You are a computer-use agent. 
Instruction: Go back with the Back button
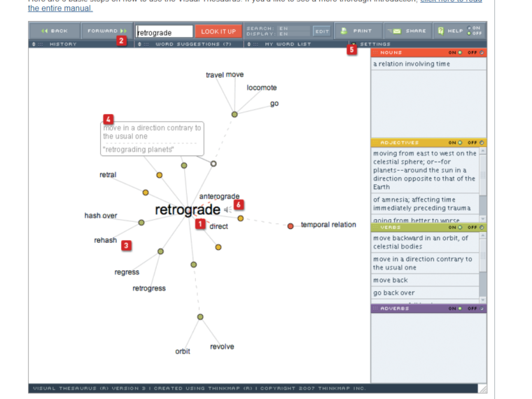pyautogui.click(x=55, y=31)
